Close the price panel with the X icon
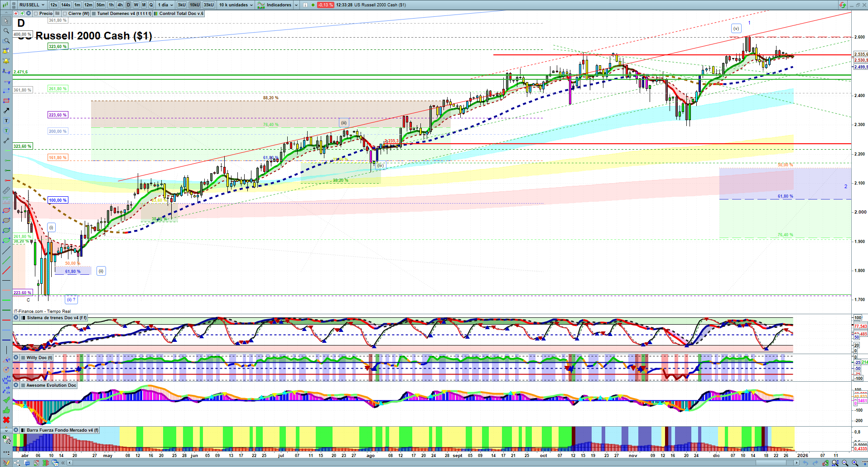868x467 pixels. coord(29,14)
